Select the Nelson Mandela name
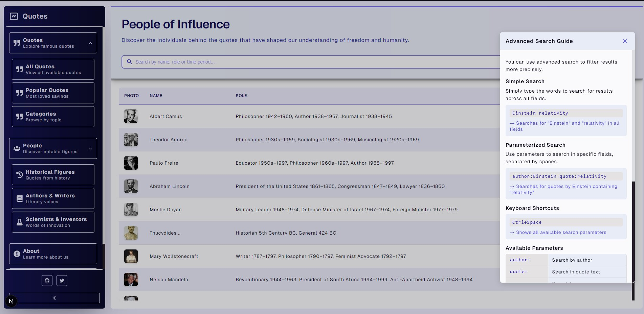 click(169, 280)
